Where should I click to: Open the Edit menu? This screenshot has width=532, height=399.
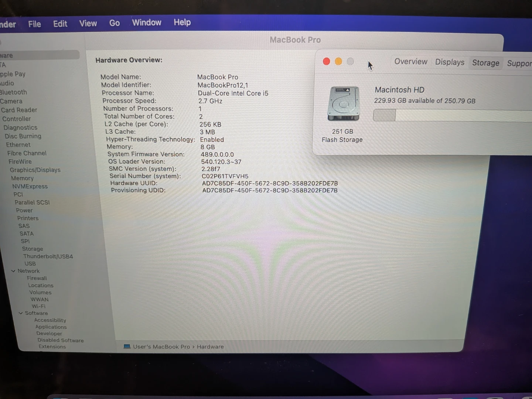tap(60, 24)
